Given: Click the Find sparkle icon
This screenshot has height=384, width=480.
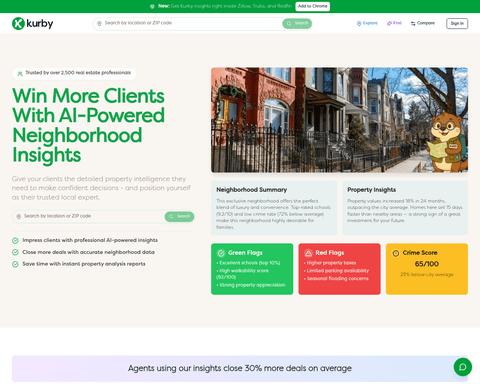Looking at the screenshot, I should (389, 23).
